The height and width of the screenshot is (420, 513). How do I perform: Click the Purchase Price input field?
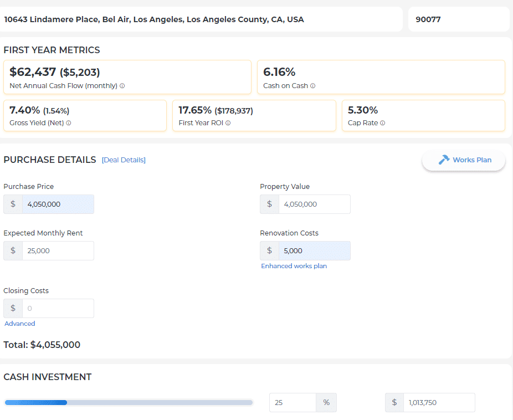(58, 204)
